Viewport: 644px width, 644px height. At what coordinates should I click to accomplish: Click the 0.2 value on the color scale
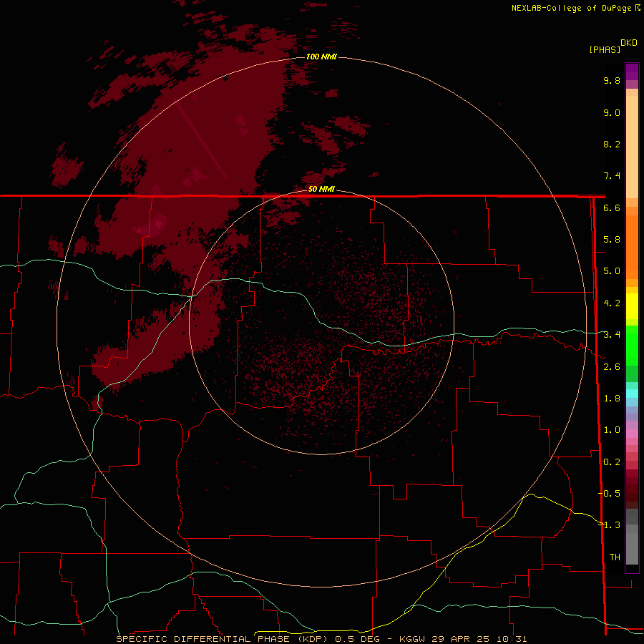612,462
